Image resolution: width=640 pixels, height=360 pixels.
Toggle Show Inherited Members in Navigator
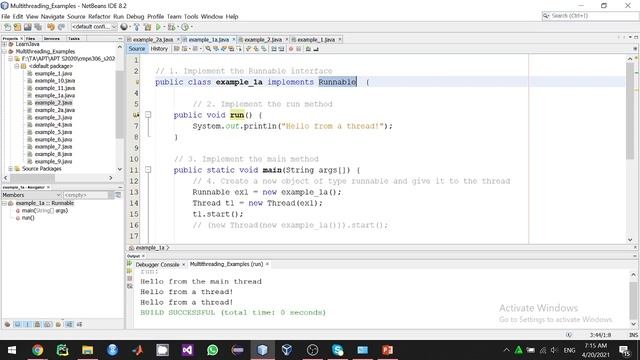[7, 324]
